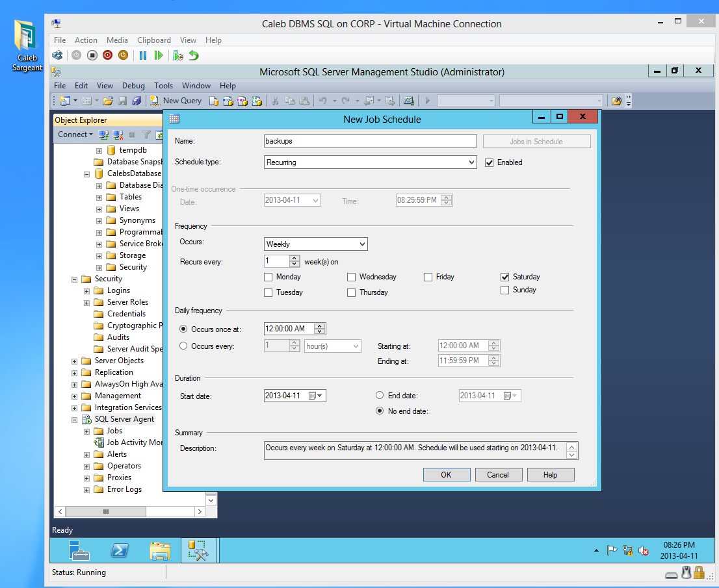719x588 pixels.
Task: Open Server Manager from taskbar
Action: (x=79, y=550)
